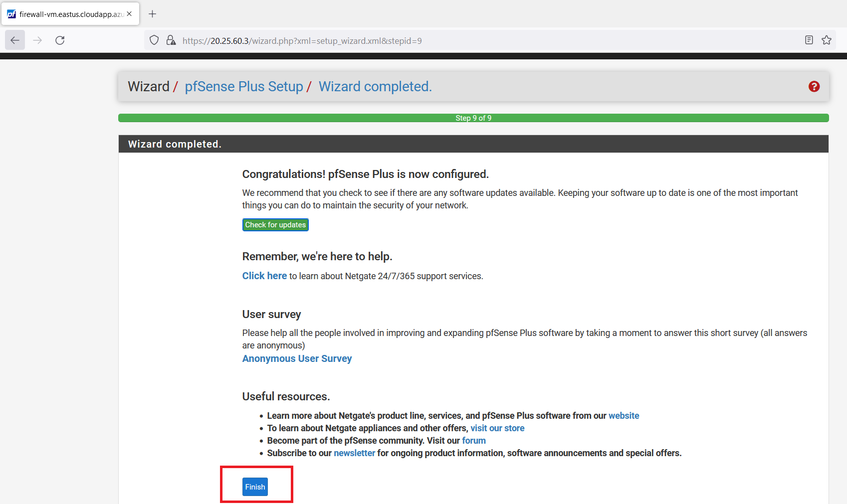Bookmark this page with the star icon

[x=827, y=40]
